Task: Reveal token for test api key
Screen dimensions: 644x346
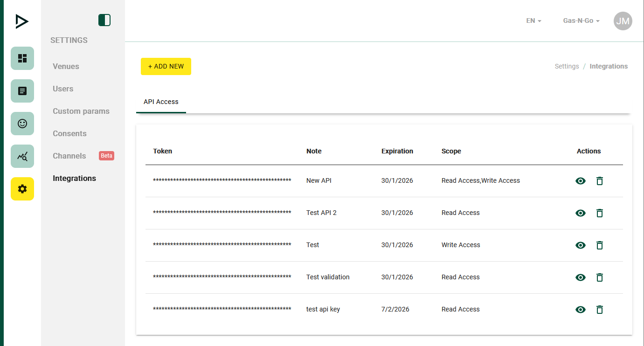Action: pos(581,310)
